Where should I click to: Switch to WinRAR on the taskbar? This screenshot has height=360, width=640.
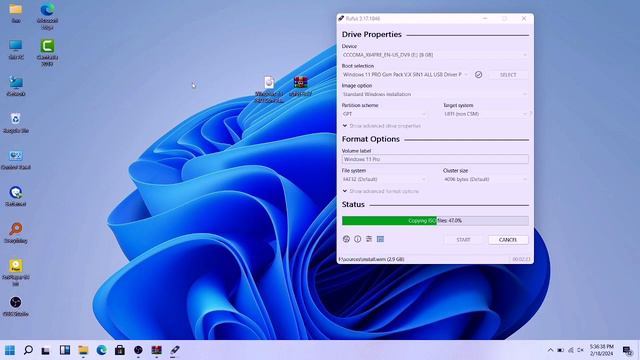[157, 350]
